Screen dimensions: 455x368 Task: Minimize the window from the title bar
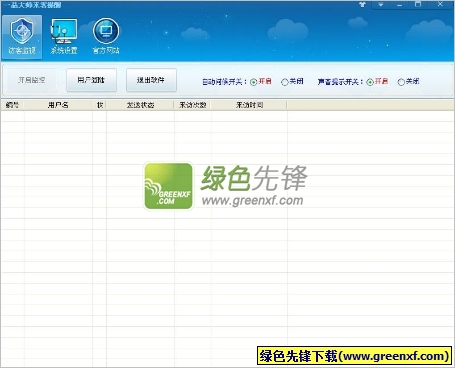pos(400,5)
